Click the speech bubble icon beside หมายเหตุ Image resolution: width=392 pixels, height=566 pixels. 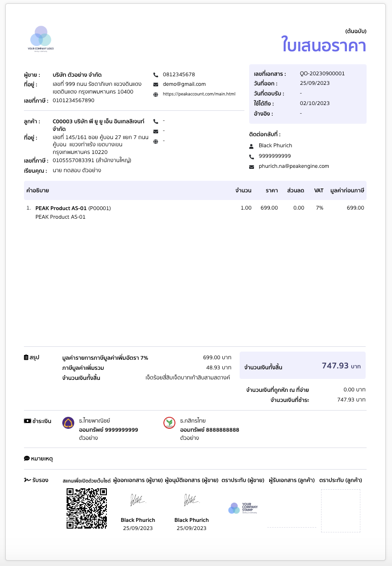tap(27, 459)
